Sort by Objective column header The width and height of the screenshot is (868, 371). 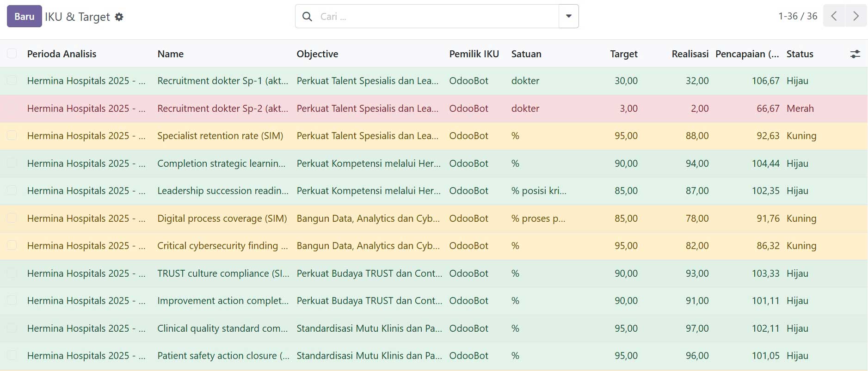coord(317,54)
